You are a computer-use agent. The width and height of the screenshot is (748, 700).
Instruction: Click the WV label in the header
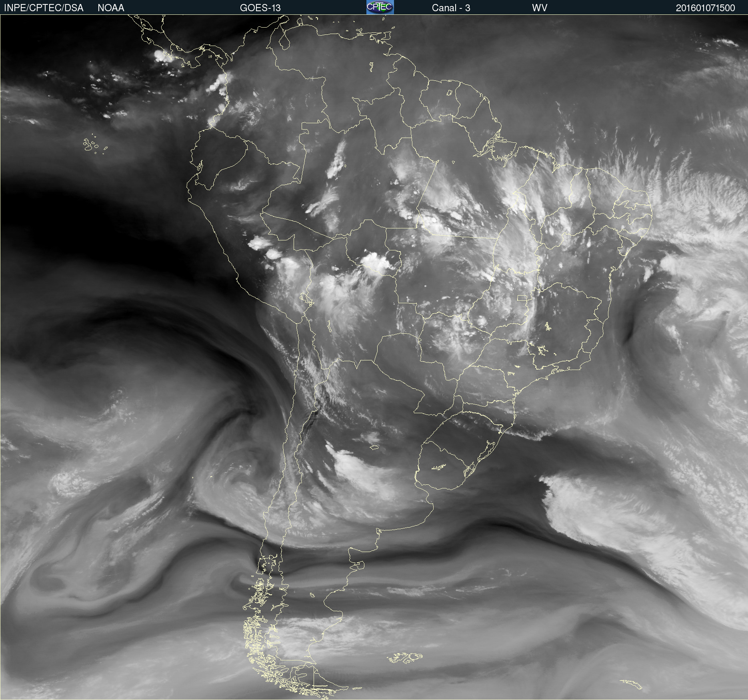pos(540,8)
